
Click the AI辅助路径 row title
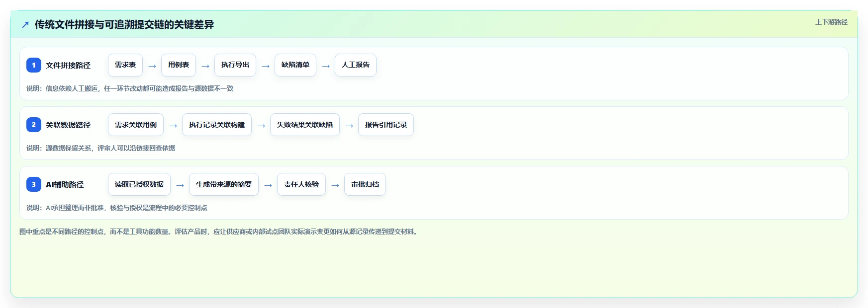click(x=65, y=184)
